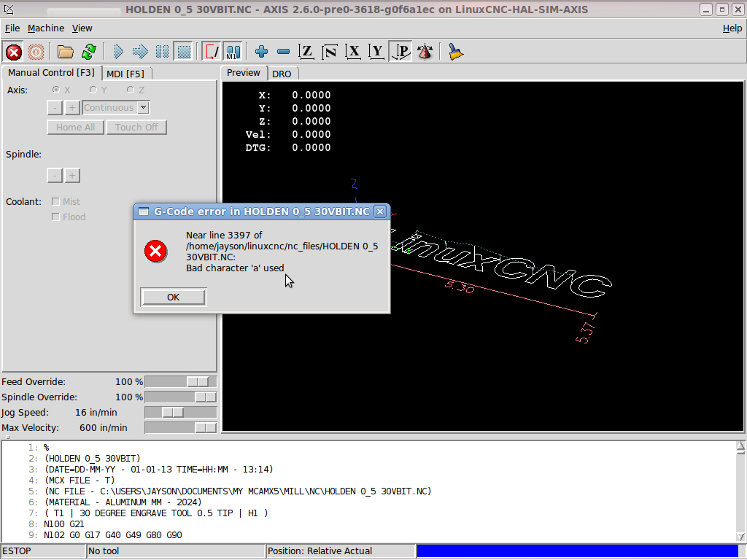Image resolution: width=747 pixels, height=560 pixels.
Task: Click the Home All button
Action: 75,127
